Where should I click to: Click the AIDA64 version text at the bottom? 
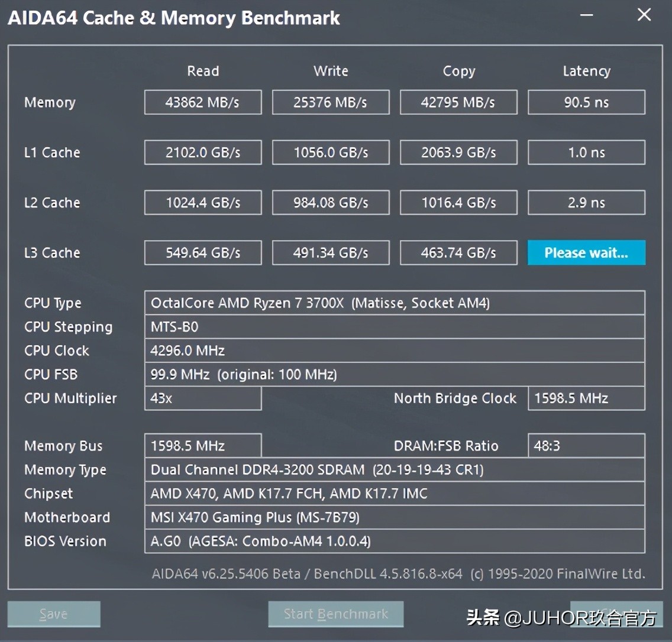pos(395,573)
